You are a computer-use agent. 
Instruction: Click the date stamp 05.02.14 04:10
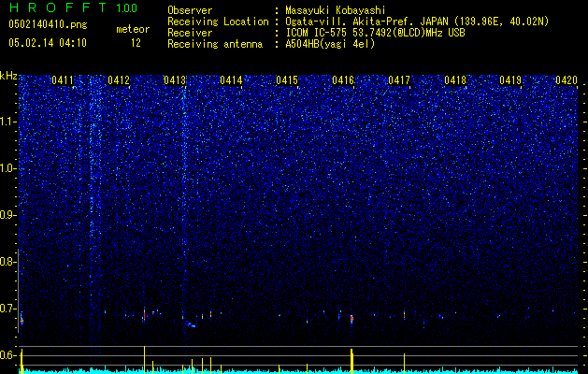click(x=48, y=43)
